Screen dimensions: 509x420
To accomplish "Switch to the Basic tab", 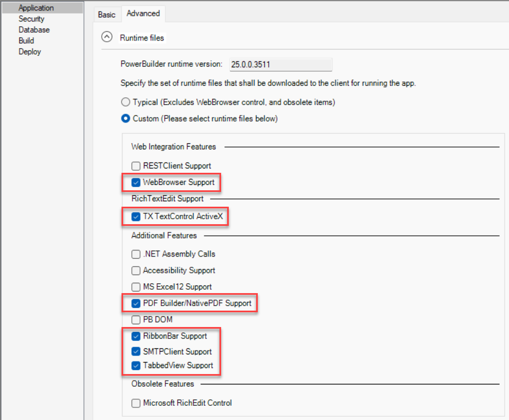I will coord(107,14).
